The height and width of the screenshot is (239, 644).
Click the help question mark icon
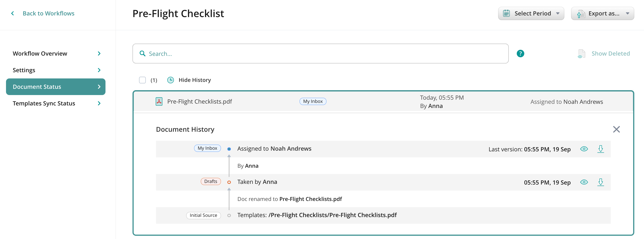[x=520, y=54]
